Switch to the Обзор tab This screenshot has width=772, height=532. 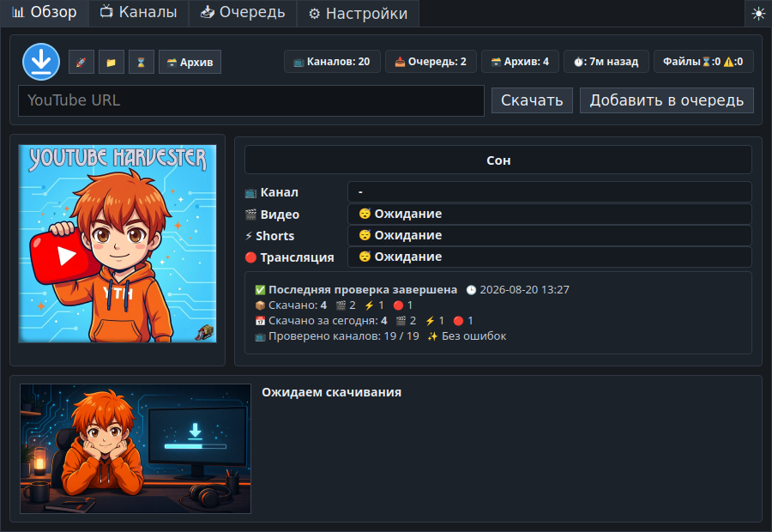point(45,12)
